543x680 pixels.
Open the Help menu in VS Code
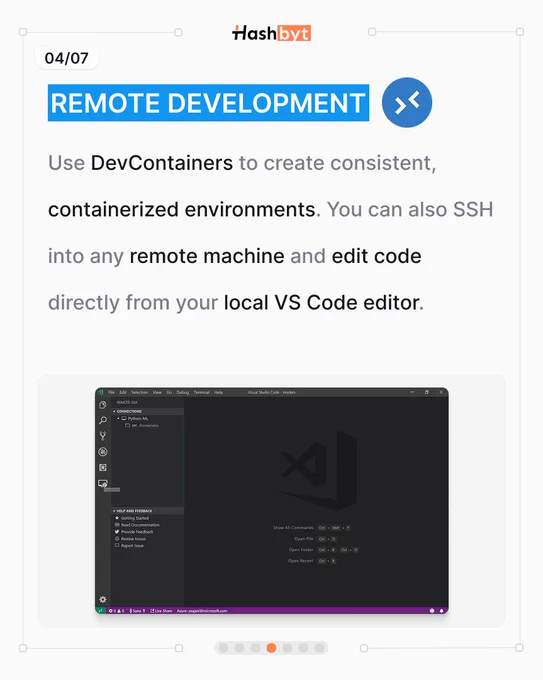pyautogui.click(x=219, y=392)
